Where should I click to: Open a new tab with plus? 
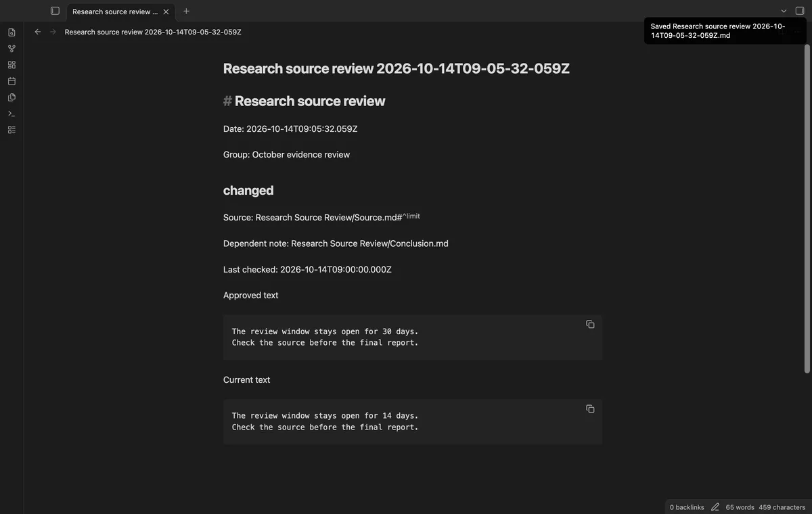pos(186,11)
